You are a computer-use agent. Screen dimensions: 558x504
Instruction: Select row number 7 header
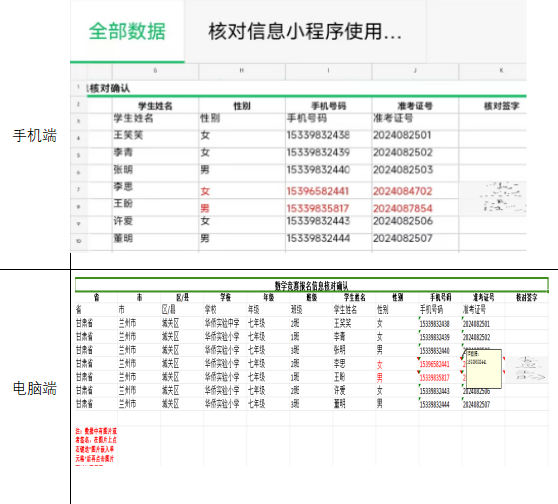(79, 190)
